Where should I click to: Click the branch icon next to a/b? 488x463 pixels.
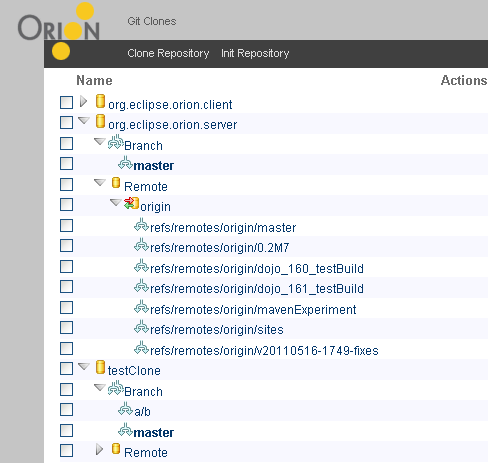tap(126, 409)
